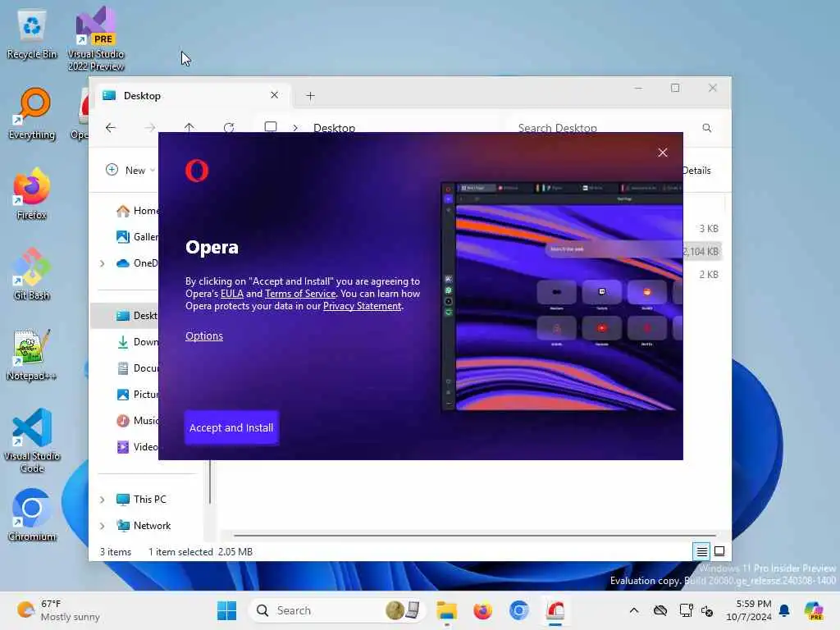
Task: Open the notification bell
Action: pos(784,610)
